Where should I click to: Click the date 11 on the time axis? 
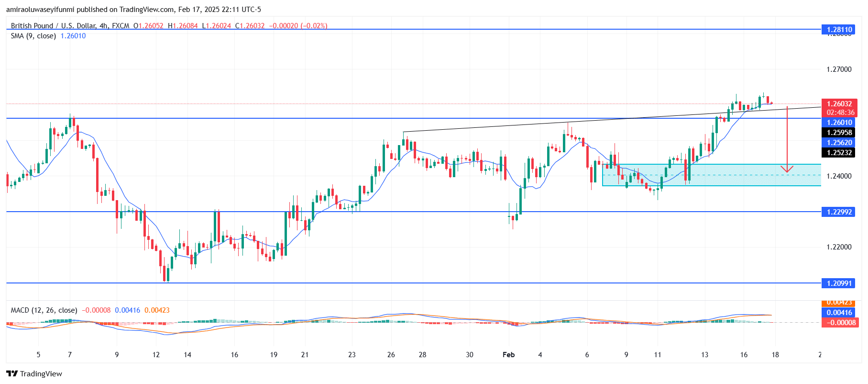(x=658, y=355)
